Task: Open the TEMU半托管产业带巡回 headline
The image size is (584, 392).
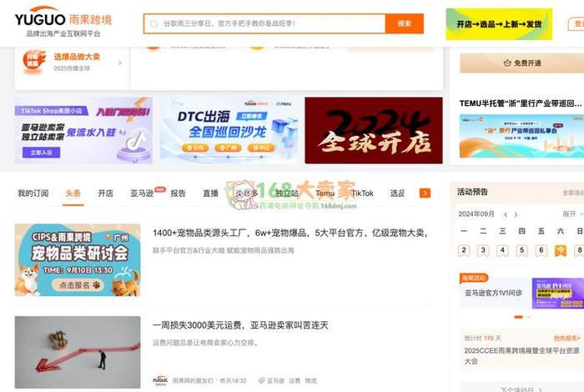Action: (x=521, y=103)
